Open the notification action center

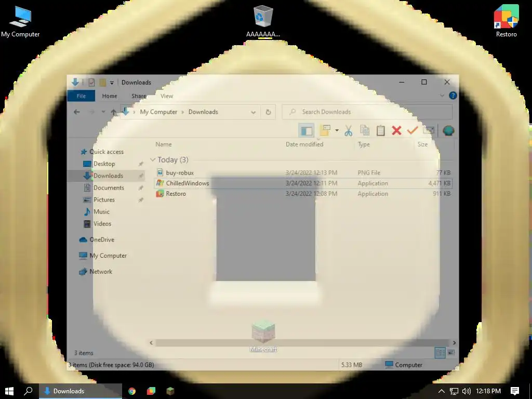515,391
